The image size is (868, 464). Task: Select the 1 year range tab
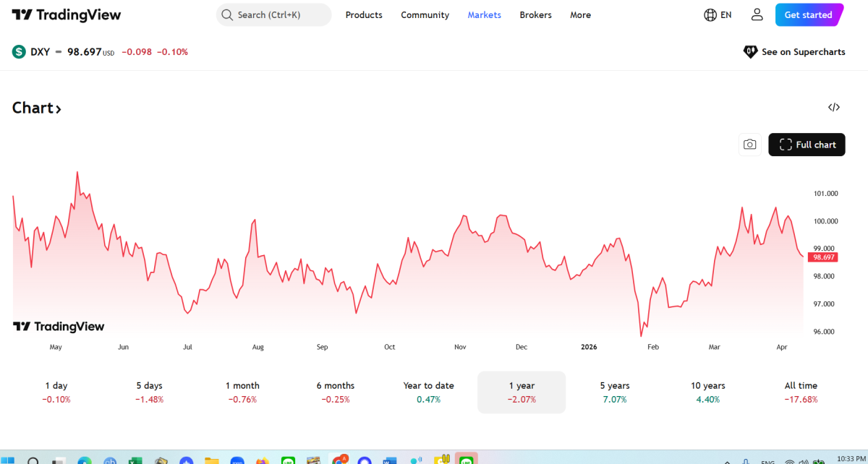522,392
